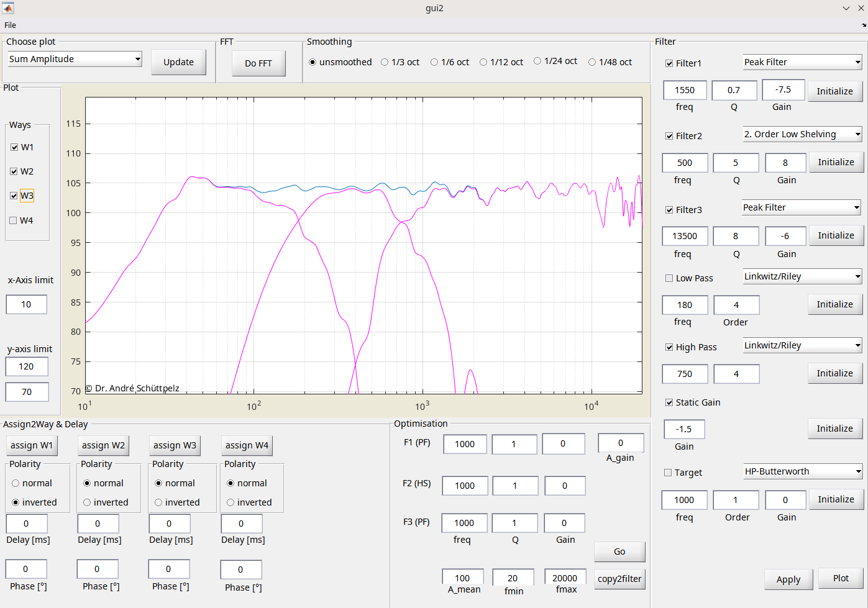
Task: Toggle the W2 way checkbox
Action: 14,171
